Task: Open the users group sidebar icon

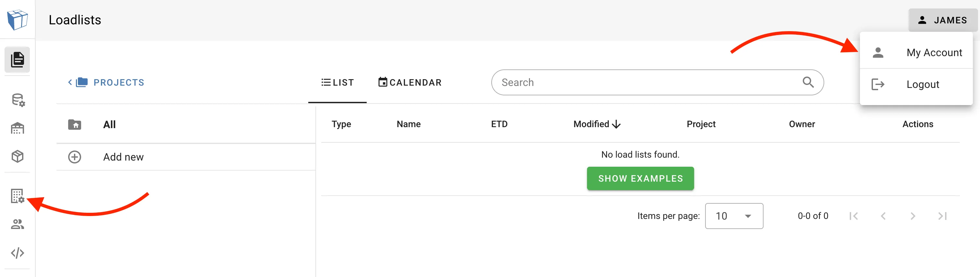Action: (18, 224)
